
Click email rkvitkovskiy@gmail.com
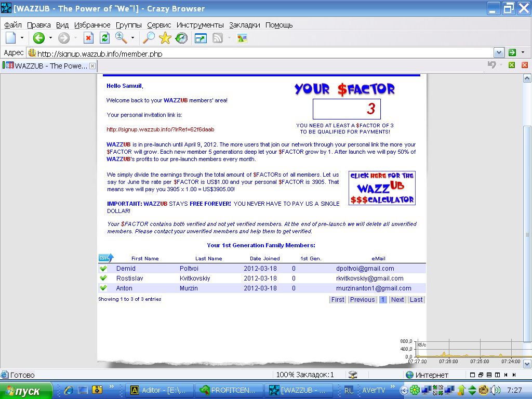coord(369,278)
